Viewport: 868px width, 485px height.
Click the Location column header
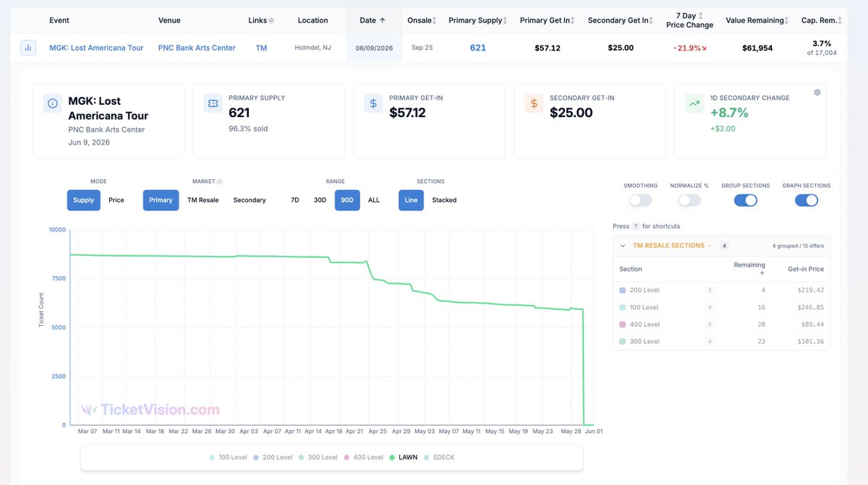(312, 20)
